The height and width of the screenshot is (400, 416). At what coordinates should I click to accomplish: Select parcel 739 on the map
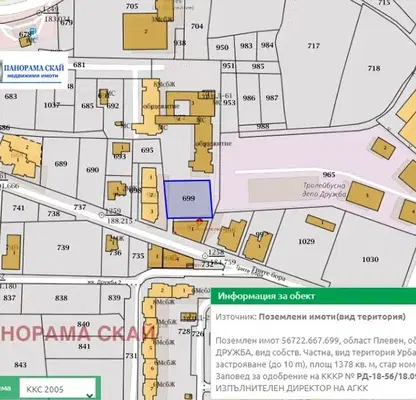point(63,247)
